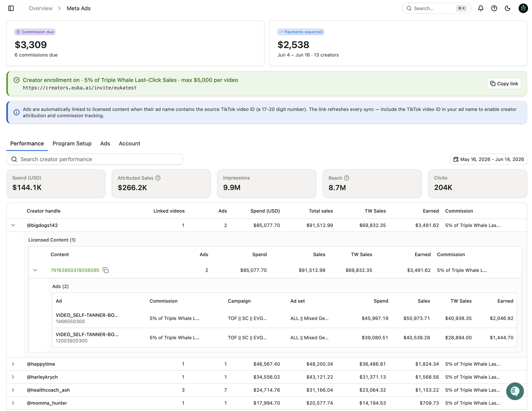The height and width of the screenshot is (411, 532).
Task: Click the invite URL creators.euka.ai text
Action: (80, 88)
